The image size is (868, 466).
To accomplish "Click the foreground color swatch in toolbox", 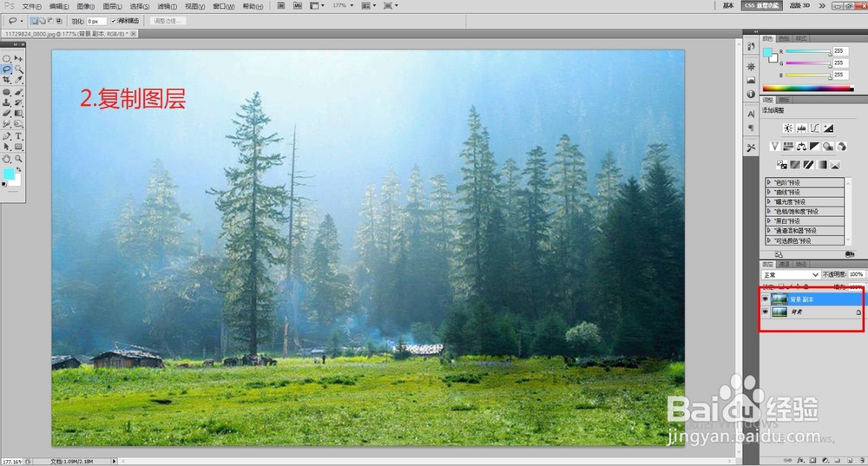I will (8, 174).
